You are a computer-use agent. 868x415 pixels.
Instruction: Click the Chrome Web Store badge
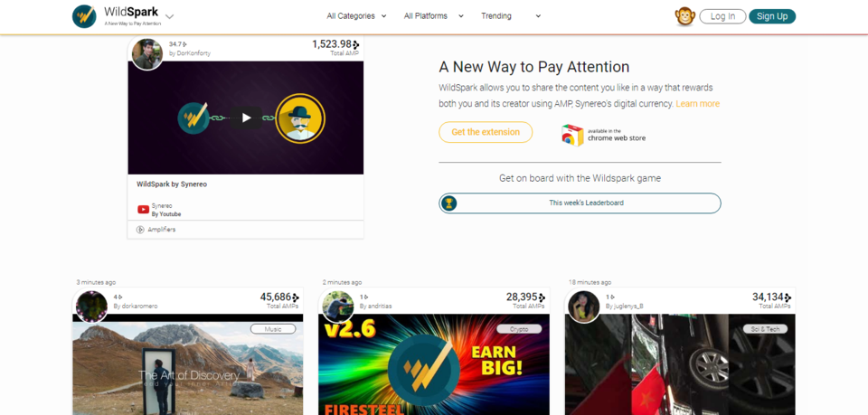pos(603,135)
